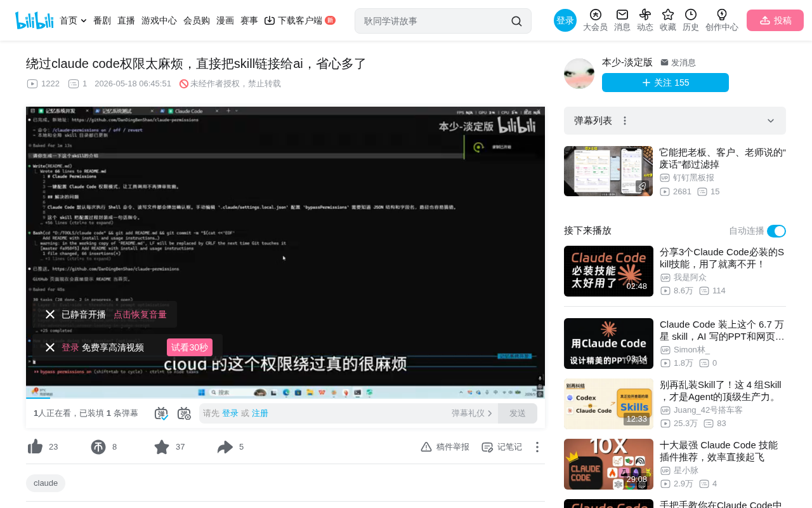Expand 弹幕礼仪 arrow
Image resolution: width=812 pixels, height=508 pixels.
(490, 413)
